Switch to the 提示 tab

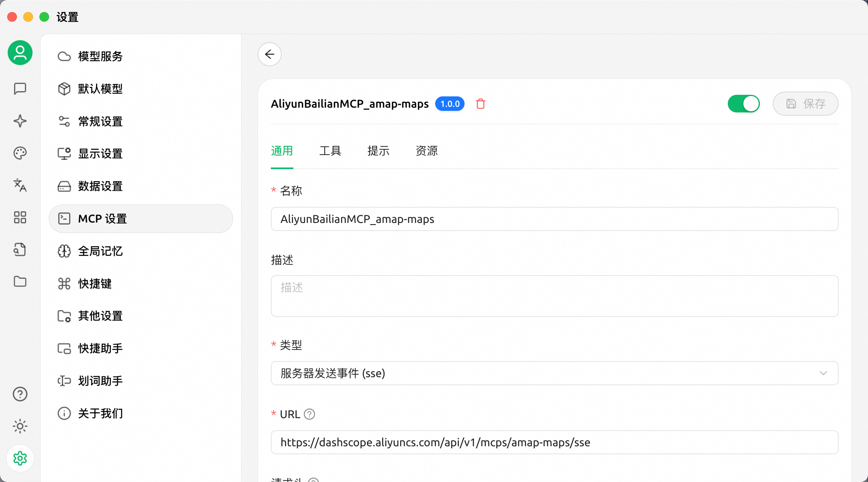click(378, 151)
